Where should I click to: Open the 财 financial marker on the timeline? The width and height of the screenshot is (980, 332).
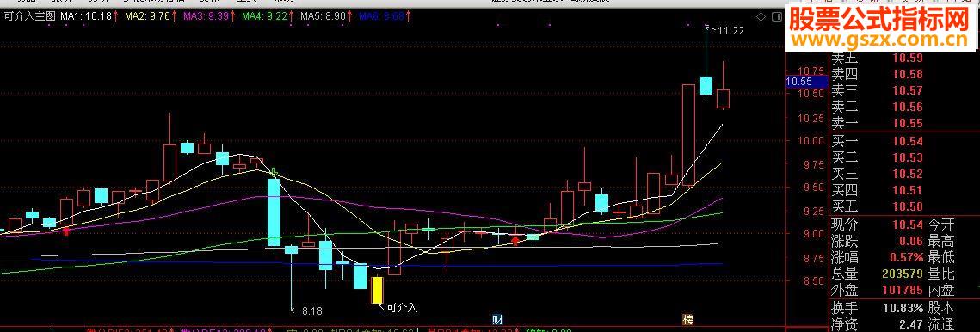[x=497, y=319]
